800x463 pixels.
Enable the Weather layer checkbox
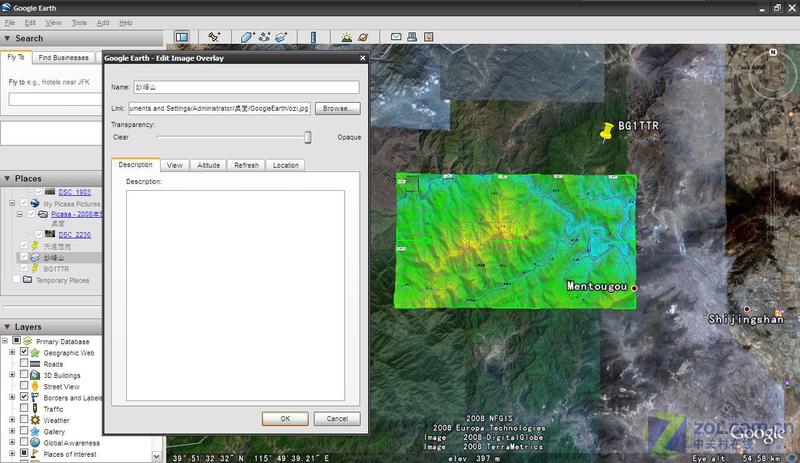(24, 419)
